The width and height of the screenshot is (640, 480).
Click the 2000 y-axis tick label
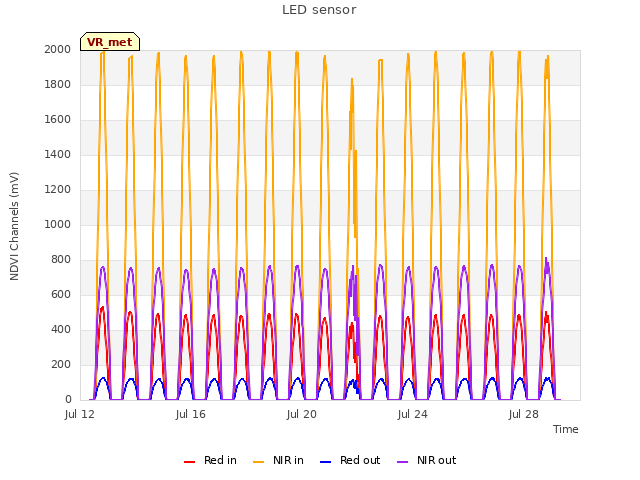(x=58, y=49)
